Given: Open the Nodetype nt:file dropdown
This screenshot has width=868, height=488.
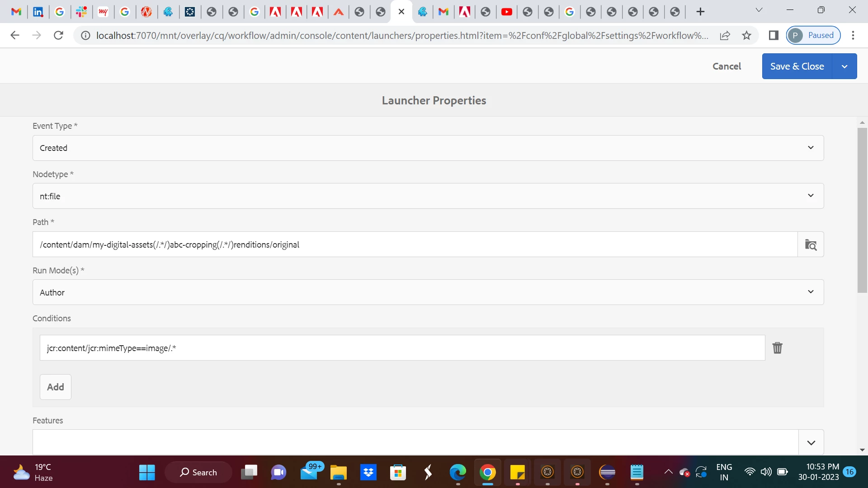Looking at the screenshot, I should [x=811, y=196].
